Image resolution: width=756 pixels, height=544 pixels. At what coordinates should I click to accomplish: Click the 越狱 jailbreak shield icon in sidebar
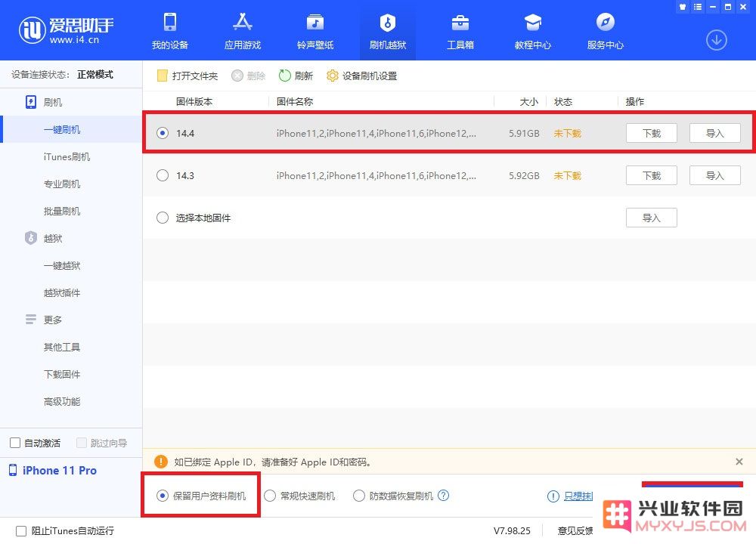pyautogui.click(x=31, y=238)
